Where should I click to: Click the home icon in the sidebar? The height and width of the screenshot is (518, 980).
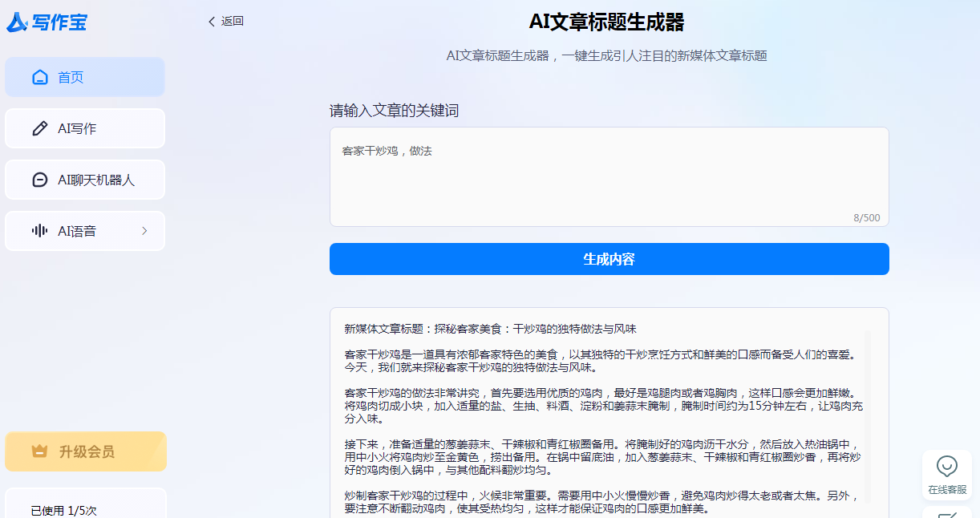click(40, 78)
